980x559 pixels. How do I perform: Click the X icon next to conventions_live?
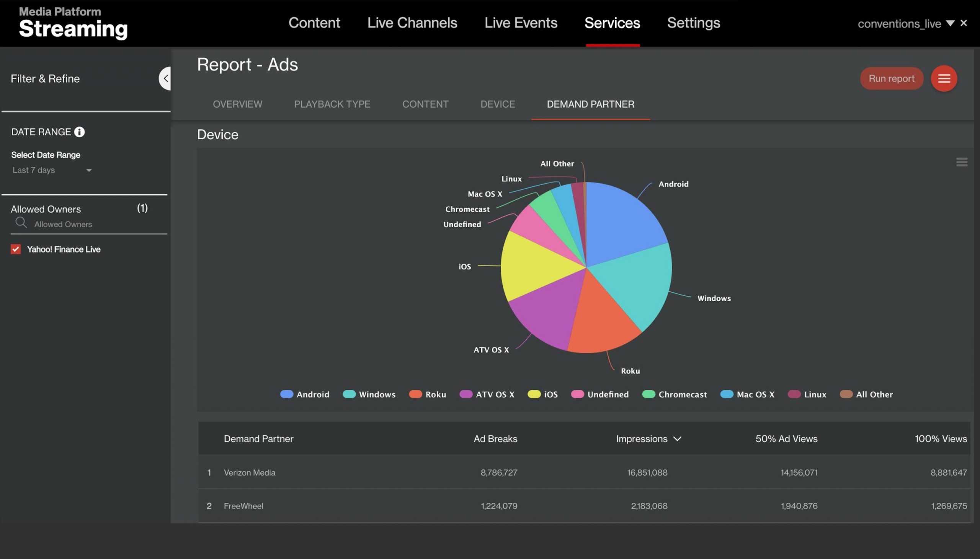[x=964, y=23]
